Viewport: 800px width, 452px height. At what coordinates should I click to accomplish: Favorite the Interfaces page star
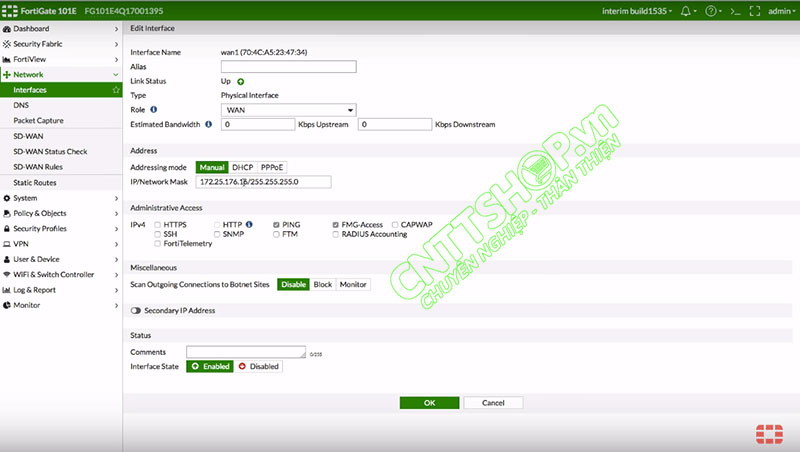116,90
